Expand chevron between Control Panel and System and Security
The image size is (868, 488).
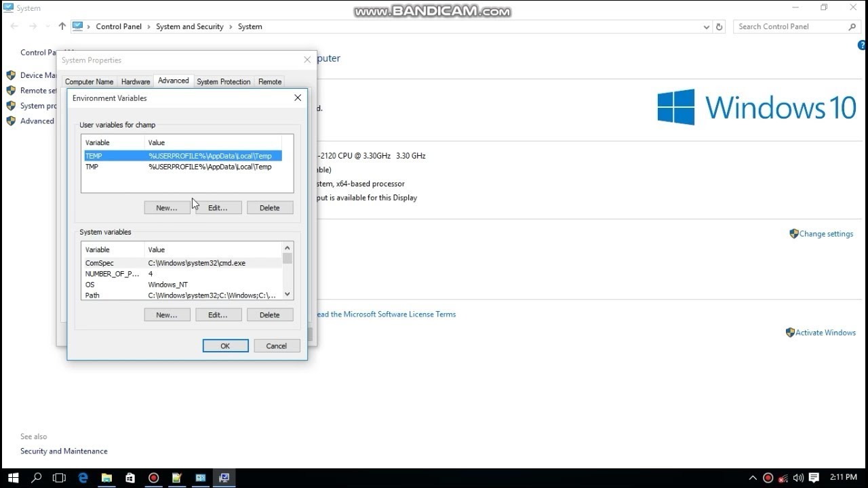point(149,26)
